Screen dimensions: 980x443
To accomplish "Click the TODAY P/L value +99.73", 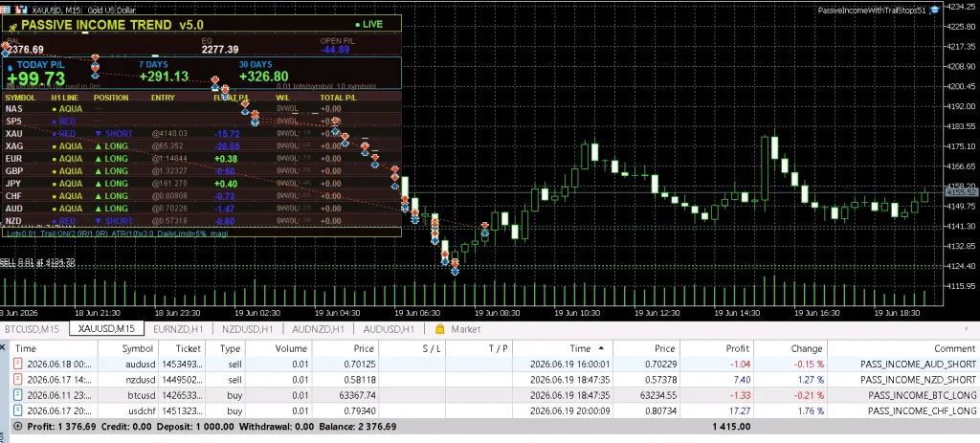I will coord(36,78).
